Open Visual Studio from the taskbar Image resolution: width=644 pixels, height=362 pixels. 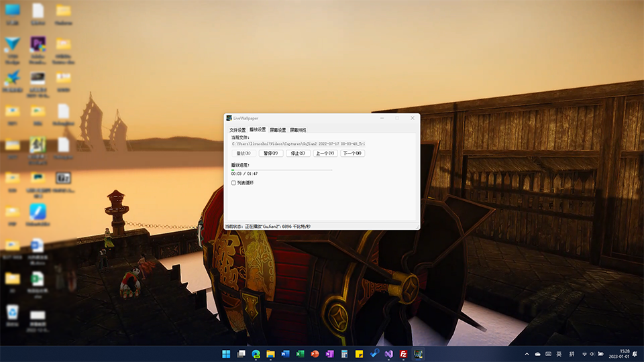point(388,354)
